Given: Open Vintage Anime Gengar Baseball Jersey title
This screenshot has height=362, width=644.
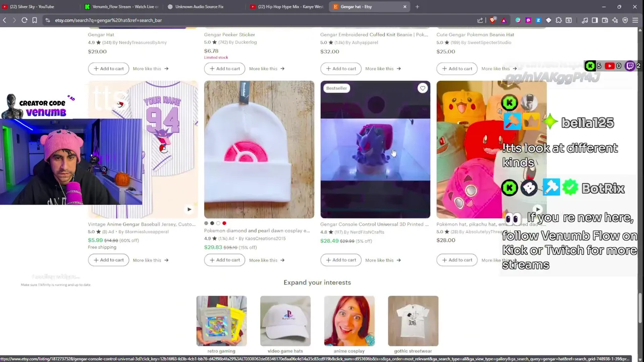Looking at the screenshot, I should (x=142, y=224).
